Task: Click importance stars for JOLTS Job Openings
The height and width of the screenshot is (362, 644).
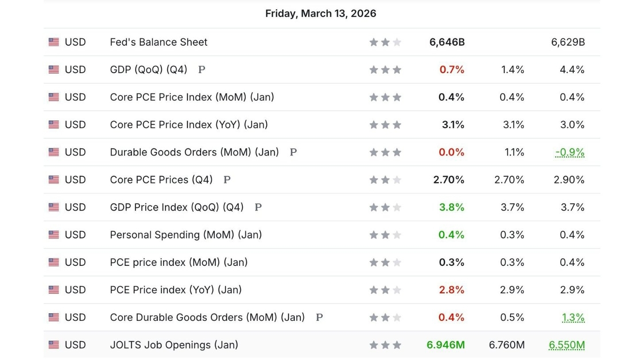Action: point(385,345)
